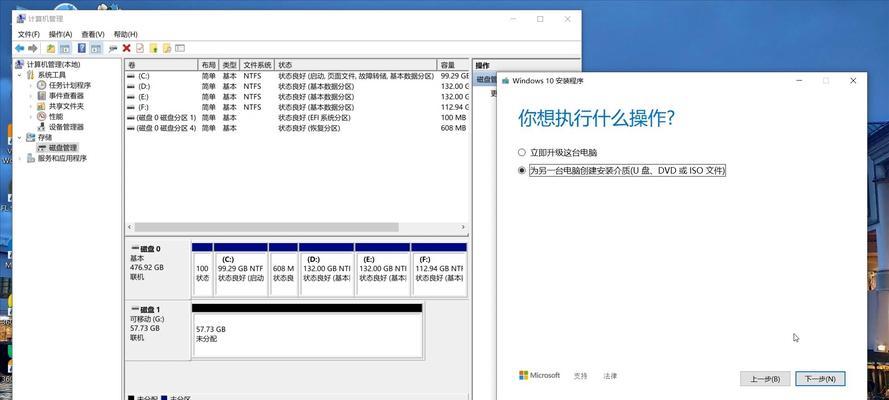Image resolution: width=889 pixels, height=400 pixels.
Task: Open Help via the blue question mark icon
Action: coord(82,49)
